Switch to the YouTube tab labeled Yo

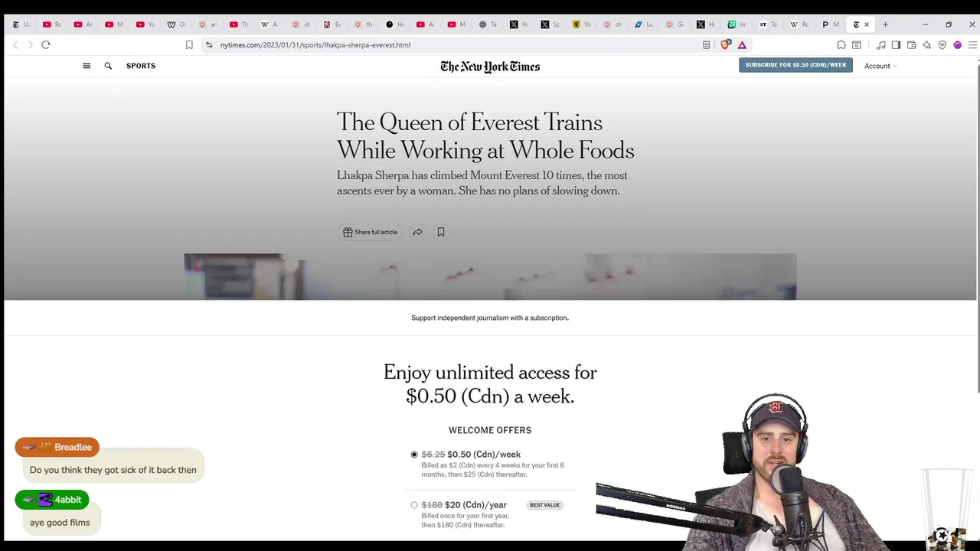(x=145, y=24)
